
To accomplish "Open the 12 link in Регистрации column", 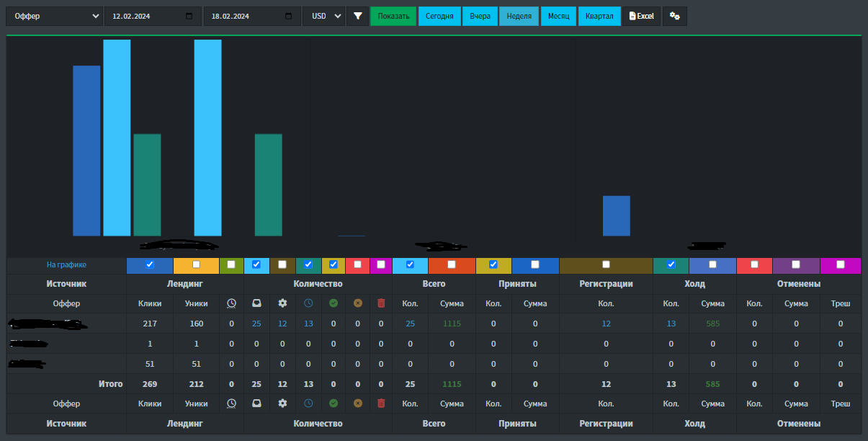I will pyautogui.click(x=606, y=324).
